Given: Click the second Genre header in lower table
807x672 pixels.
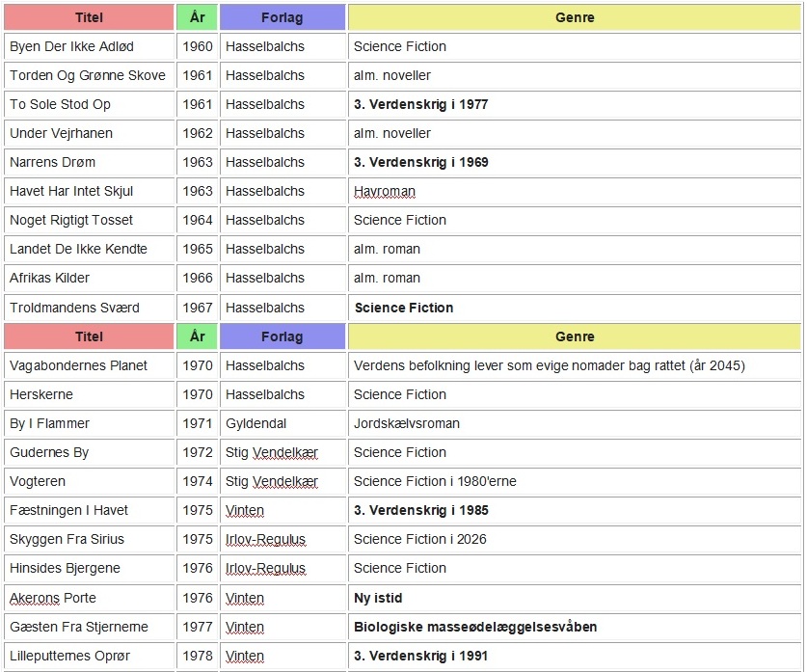Looking at the screenshot, I should click(x=574, y=336).
